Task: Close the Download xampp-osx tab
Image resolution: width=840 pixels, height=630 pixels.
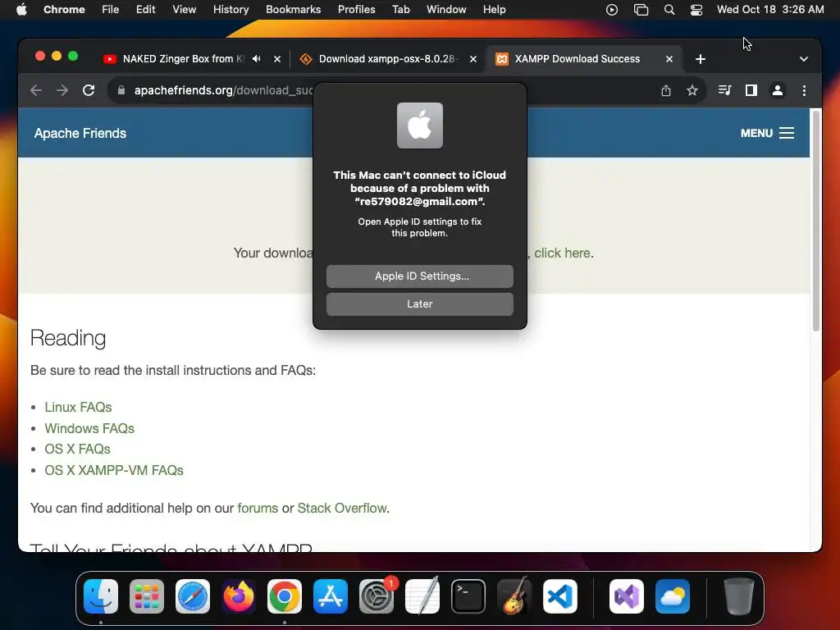Action: click(x=473, y=59)
